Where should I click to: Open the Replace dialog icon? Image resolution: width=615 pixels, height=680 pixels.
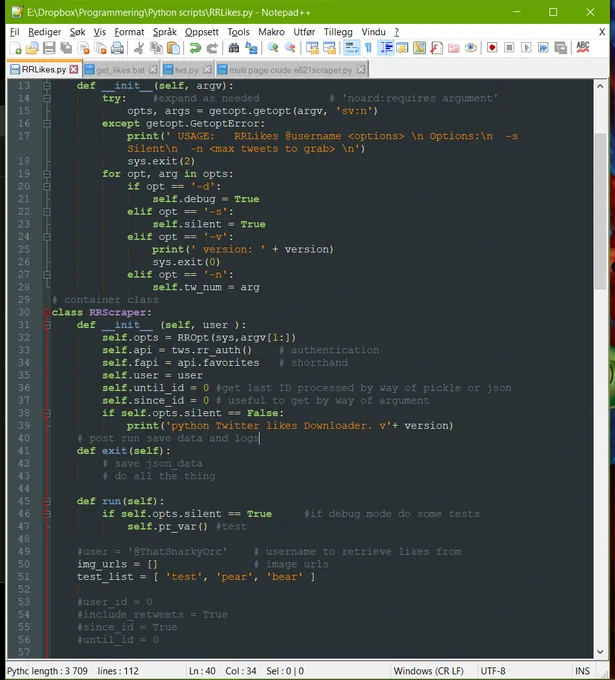coord(251,48)
